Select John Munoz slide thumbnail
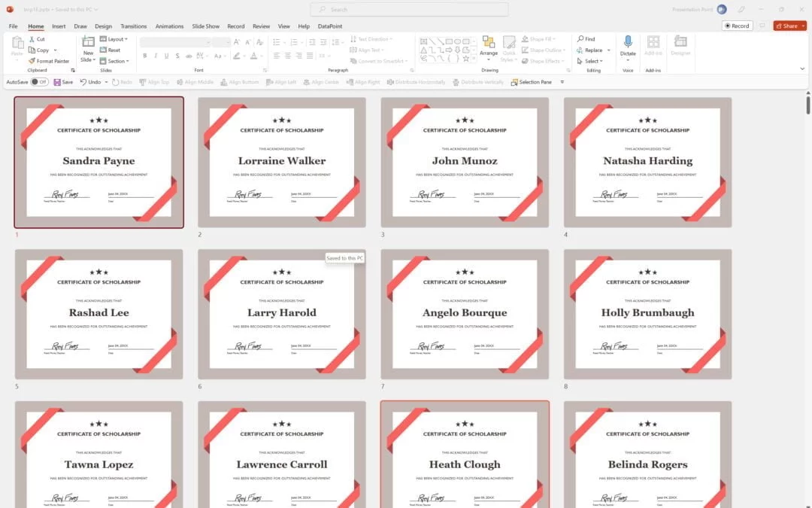 pyautogui.click(x=465, y=163)
